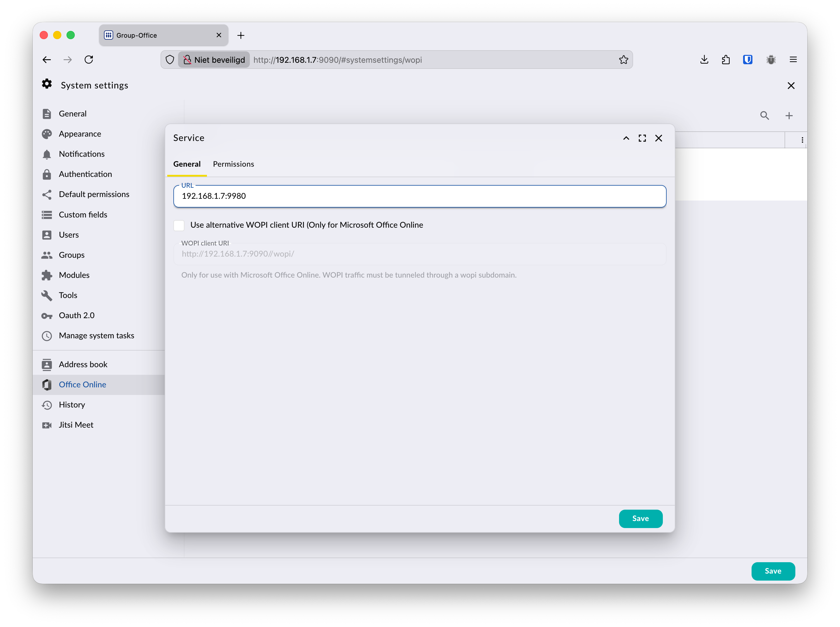Viewport: 840px width, 627px height.
Task: Select the Notifications bell icon
Action: coord(47,154)
